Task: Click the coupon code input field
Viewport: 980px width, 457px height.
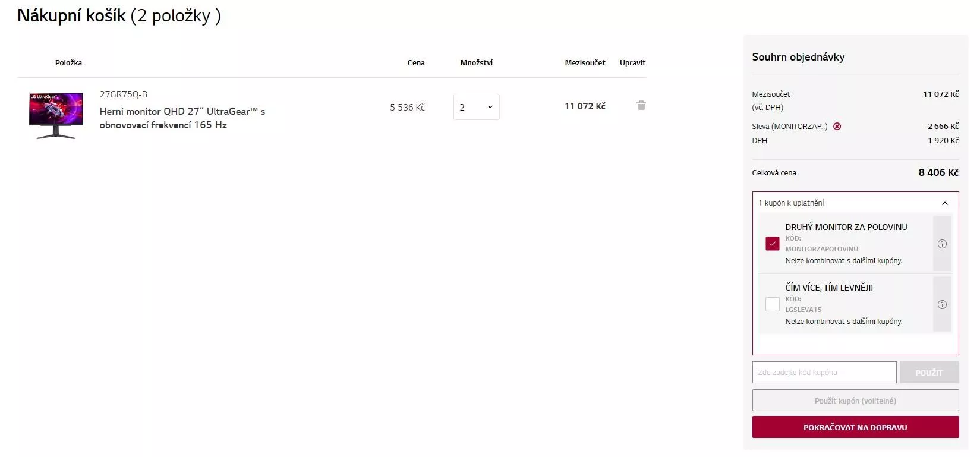Action: point(824,373)
